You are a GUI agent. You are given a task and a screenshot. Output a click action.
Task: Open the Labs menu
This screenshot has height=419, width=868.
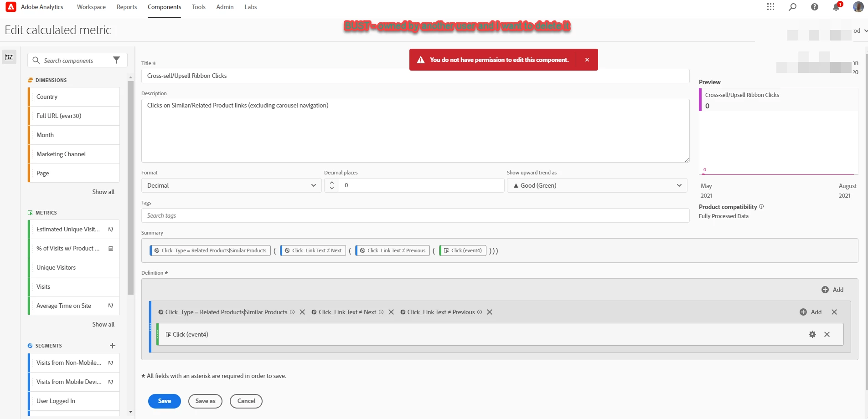[251, 7]
